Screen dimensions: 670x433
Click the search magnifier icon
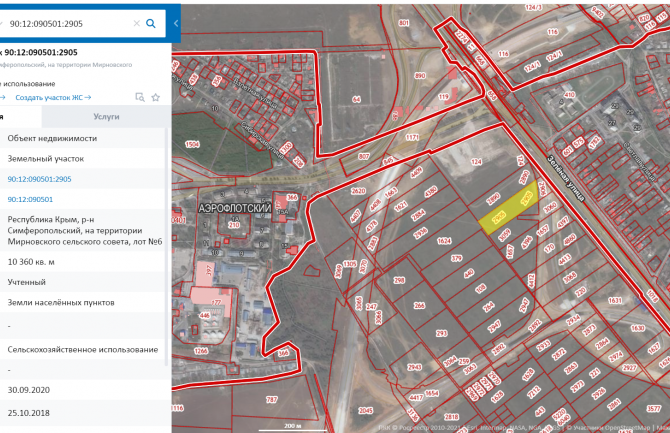click(151, 23)
